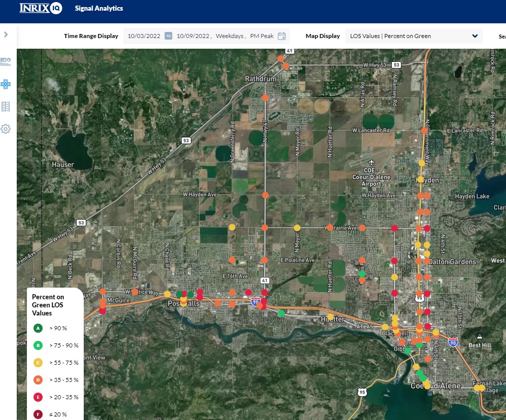Click the PM Peak time period text

[x=262, y=36]
